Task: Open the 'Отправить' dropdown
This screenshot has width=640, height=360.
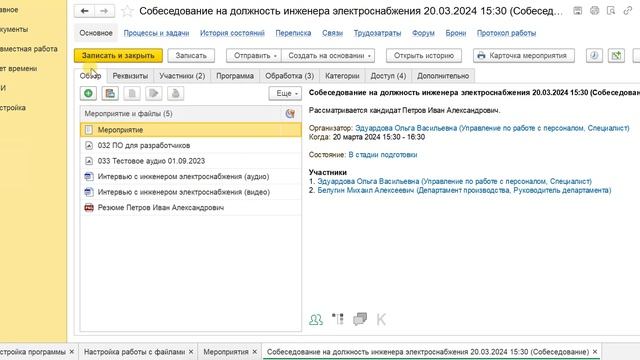Action: [254, 56]
